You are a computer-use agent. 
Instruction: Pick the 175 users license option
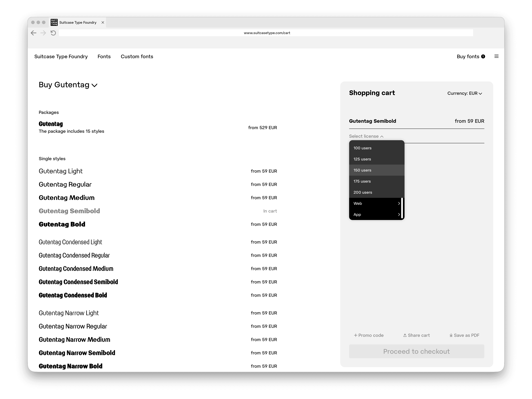point(377,181)
